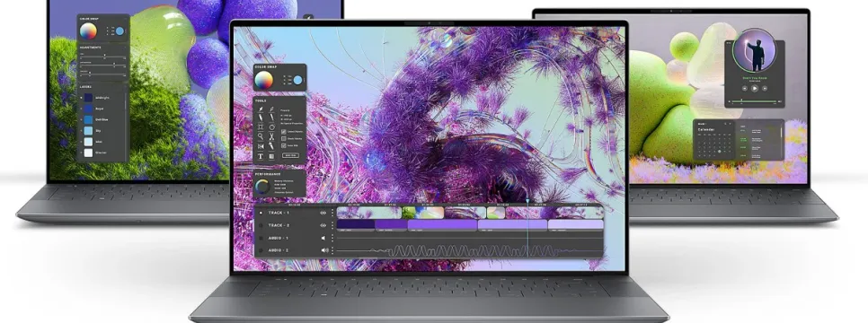Click the schedule list scrollbar in Calendar
868x323 pixels.
[781, 133]
